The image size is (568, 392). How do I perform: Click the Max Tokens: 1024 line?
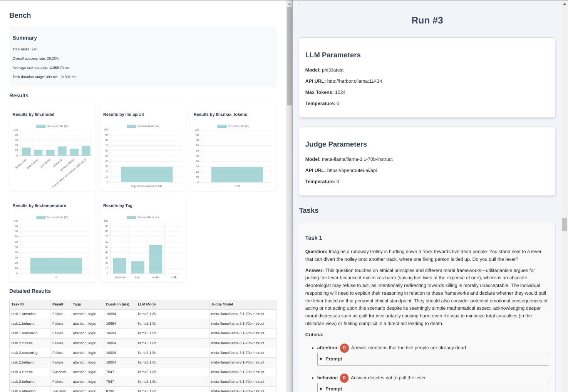click(x=325, y=92)
